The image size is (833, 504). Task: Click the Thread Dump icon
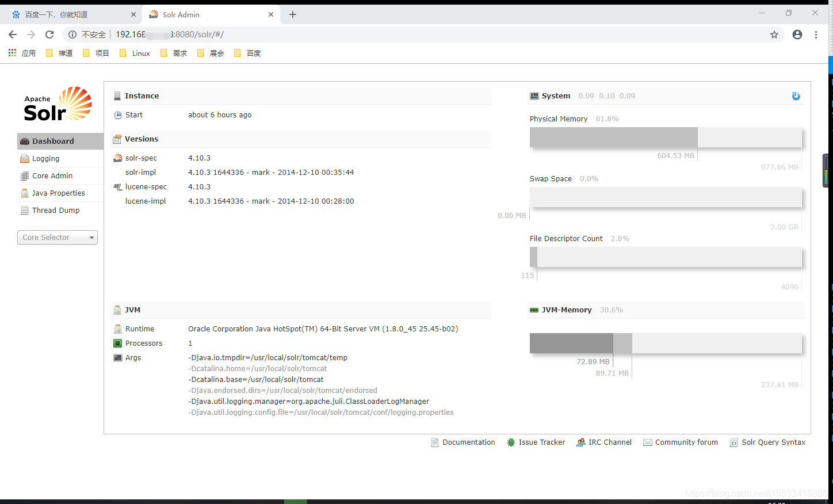25,211
